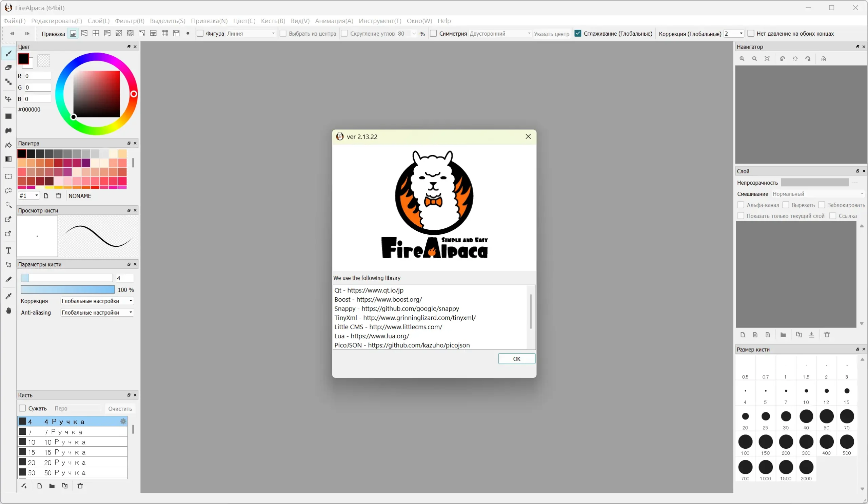
Task: Select the Eyedropper tool
Action: pyautogui.click(x=8, y=296)
